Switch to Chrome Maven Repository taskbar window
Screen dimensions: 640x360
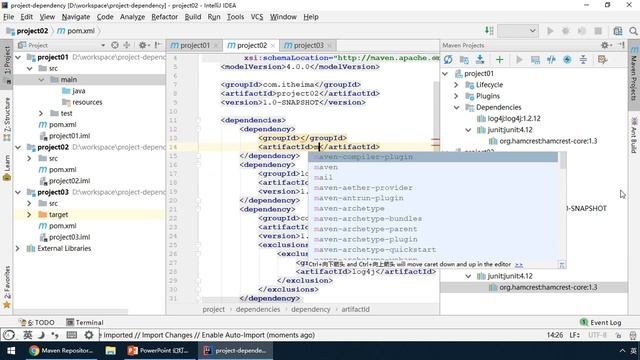click(61, 351)
